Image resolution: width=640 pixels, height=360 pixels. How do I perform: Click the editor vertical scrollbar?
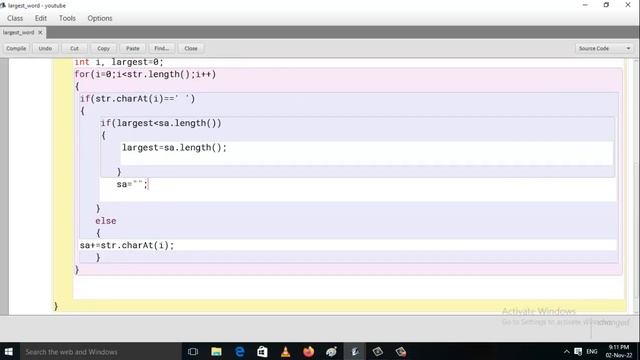tap(636, 186)
